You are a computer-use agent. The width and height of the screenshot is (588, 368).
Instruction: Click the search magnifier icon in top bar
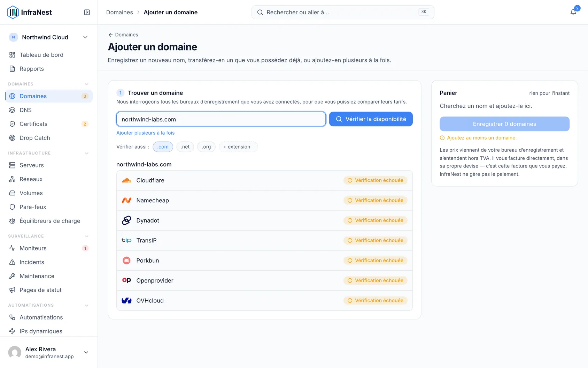260,12
